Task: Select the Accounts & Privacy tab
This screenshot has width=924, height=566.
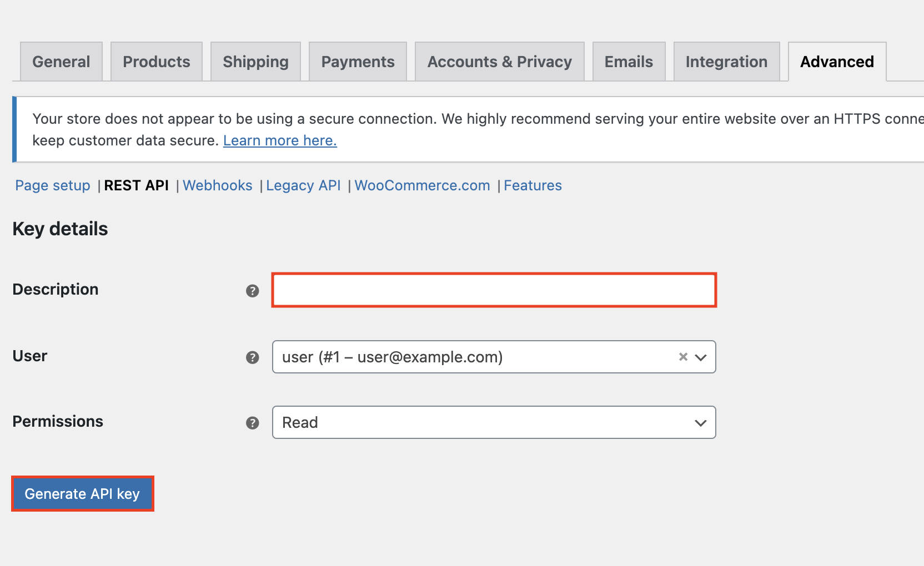Action: [499, 62]
